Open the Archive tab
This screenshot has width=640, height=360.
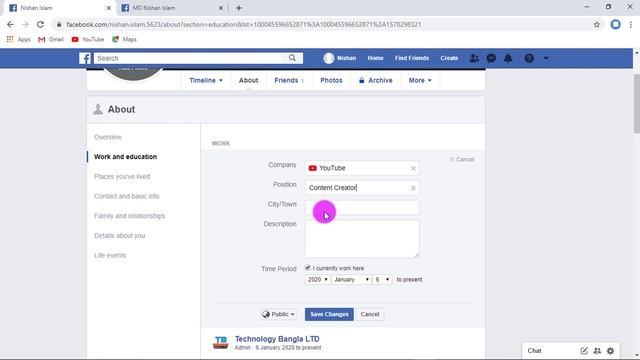tap(376, 80)
